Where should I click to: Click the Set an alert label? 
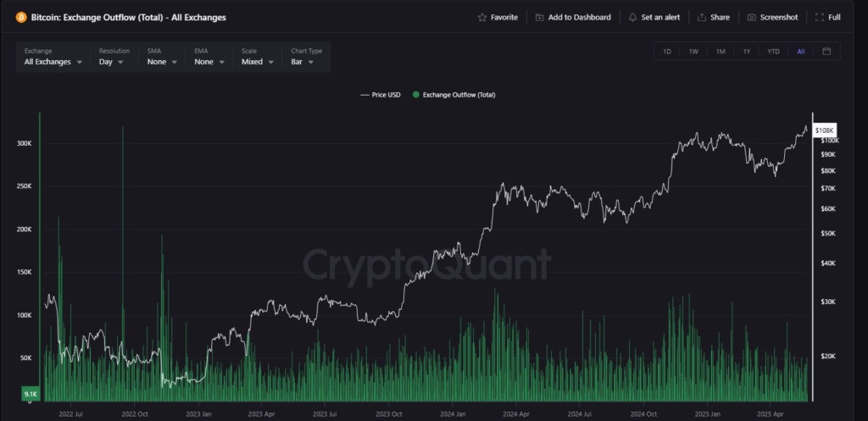660,17
